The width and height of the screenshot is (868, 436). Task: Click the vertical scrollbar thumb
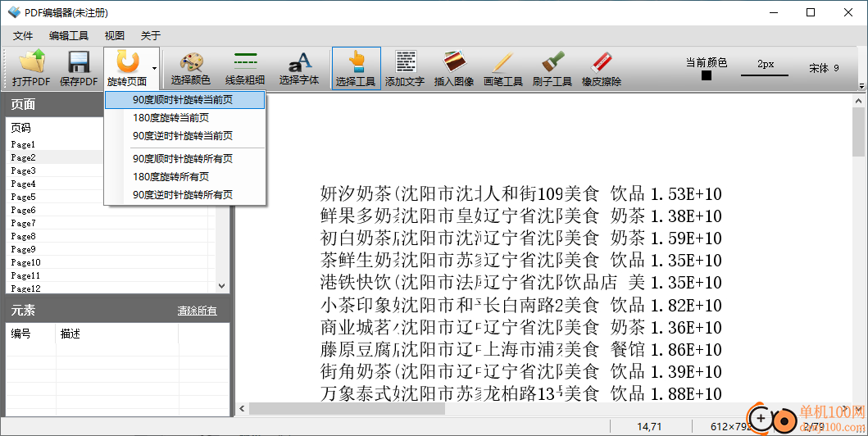pos(859,133)
